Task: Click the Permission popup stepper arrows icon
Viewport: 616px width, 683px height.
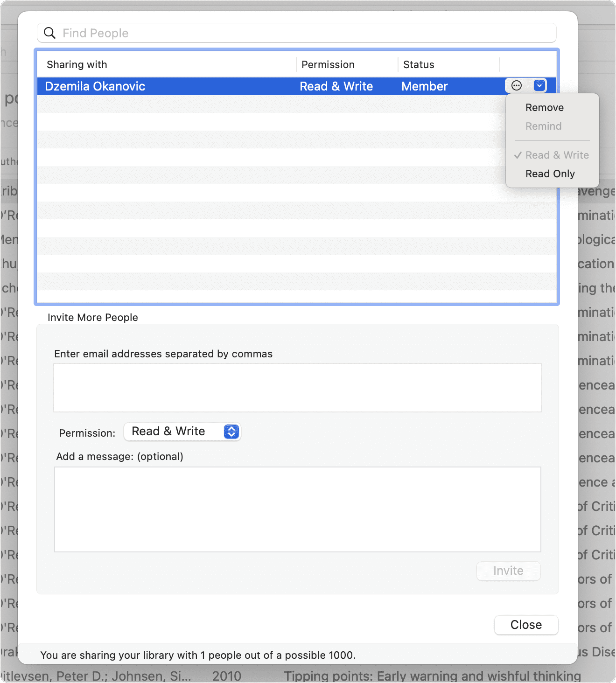Action: pyautogui.click(x=231, y=432)
